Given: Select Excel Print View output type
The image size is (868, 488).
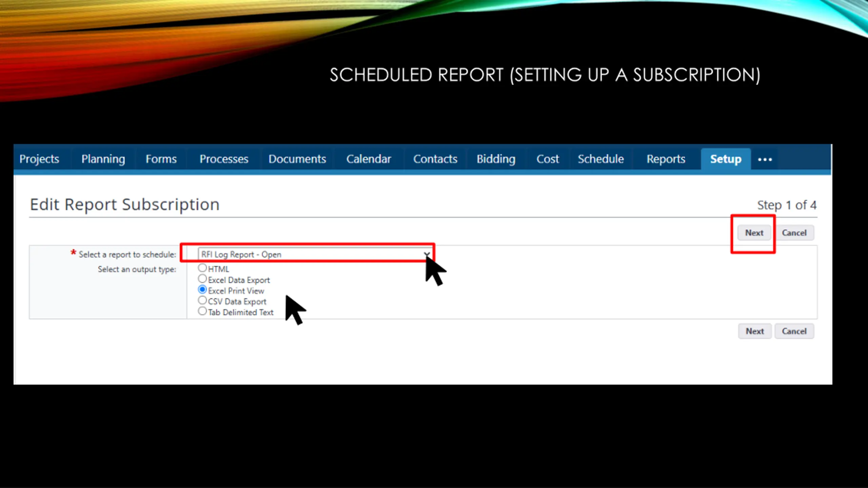Looking at the screenshot, I should pos(202,290).
